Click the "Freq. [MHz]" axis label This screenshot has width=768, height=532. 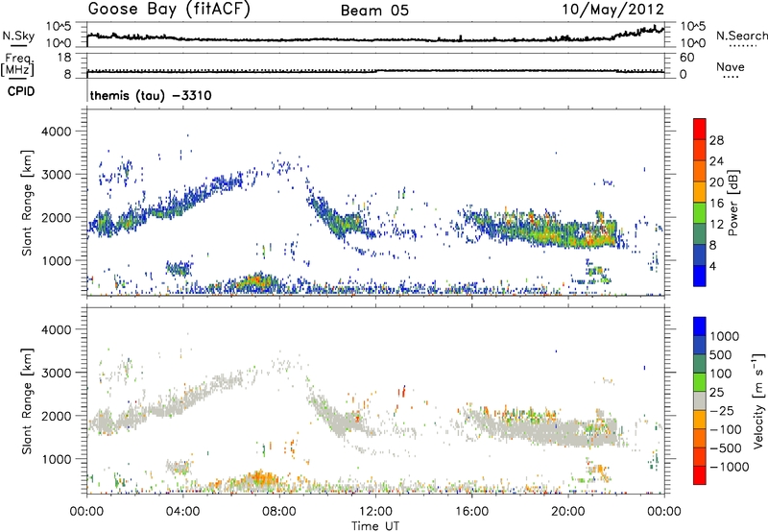pyautogui.click(x=18, y=64)
